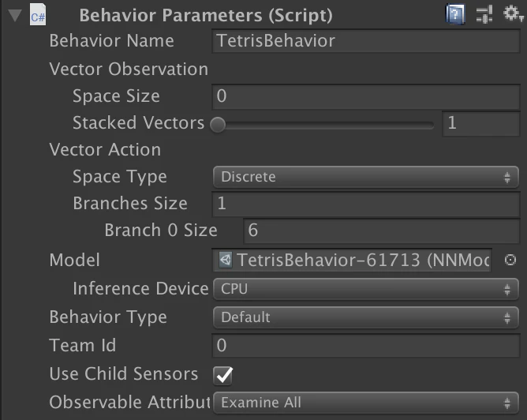Toggle the Use Child Sensors checkbox
This screenshot has height=420, width=527.
pos(224,374)
